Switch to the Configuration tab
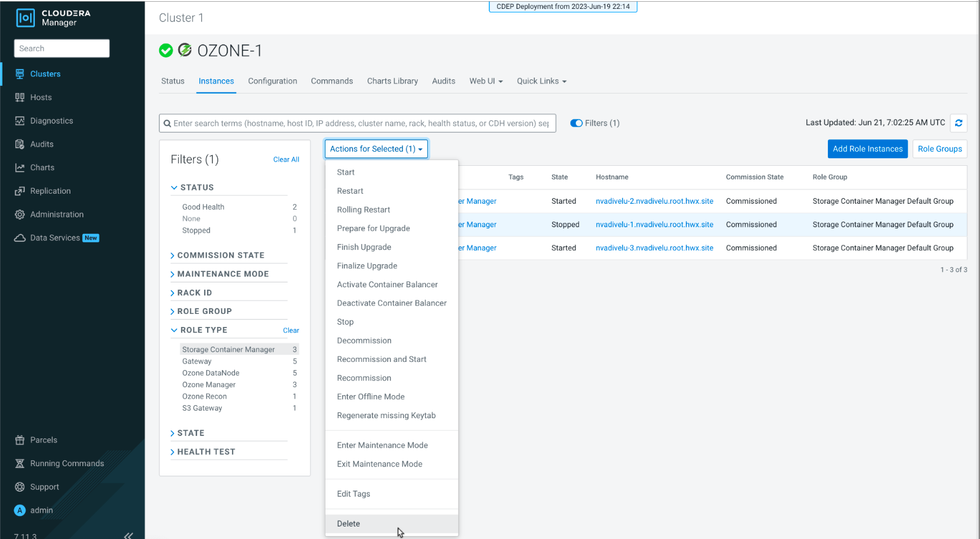This screenshot has width=980, height=539. click(272, 81)
